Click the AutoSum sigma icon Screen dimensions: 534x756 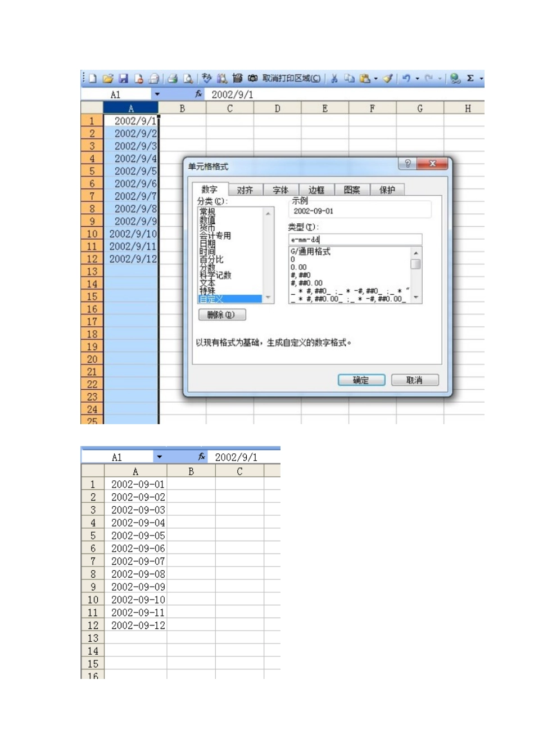(x=470, y=79)
